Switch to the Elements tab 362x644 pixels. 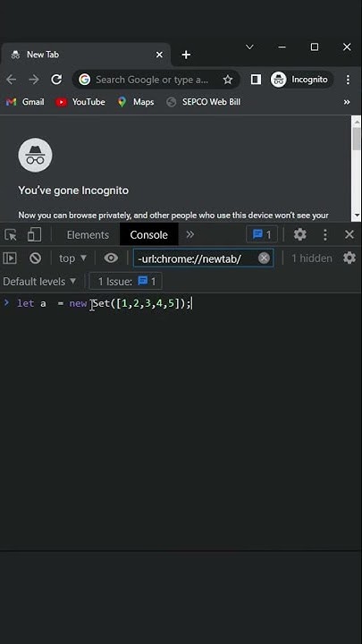pos(88,235)
